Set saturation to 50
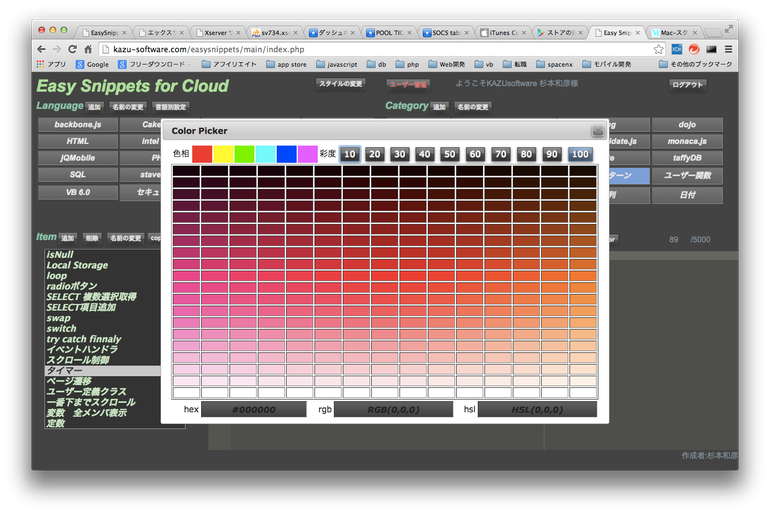770x514 pixels. click(449, 154)
